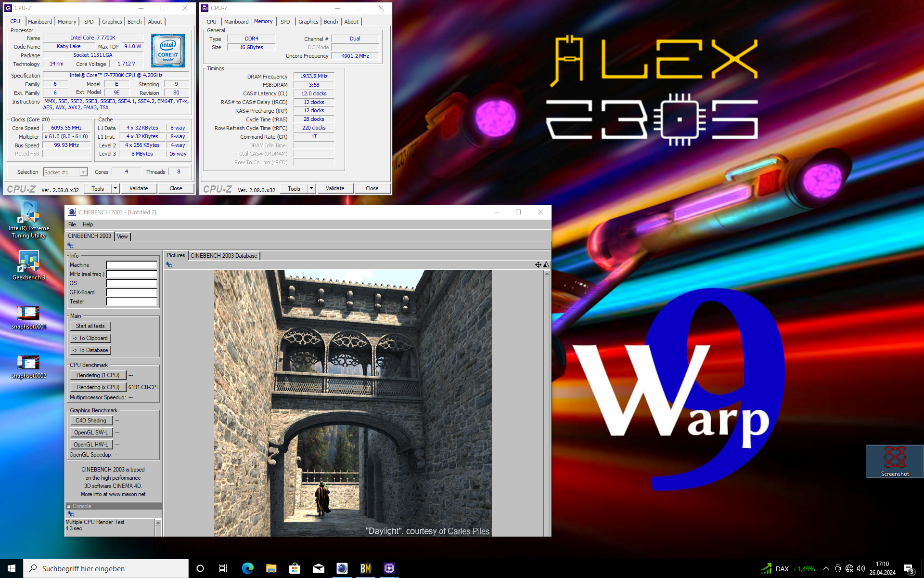Run Rendering (x CPU) benchmark
The width and height of the screenshot is (924, 578).
pos(98,387)
